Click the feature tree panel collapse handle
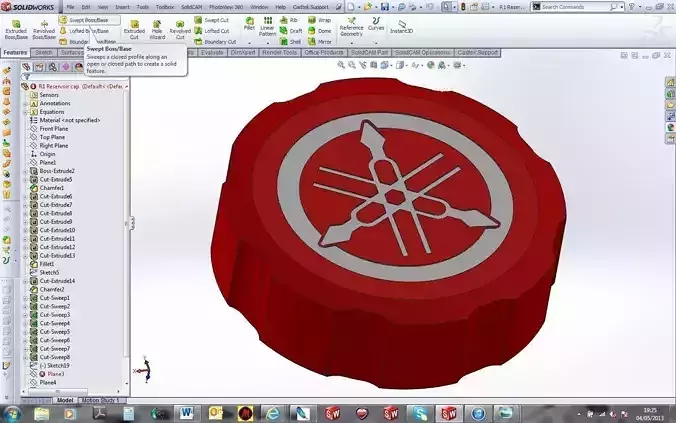Screen dimensions: 676x423 pos(132,223)
